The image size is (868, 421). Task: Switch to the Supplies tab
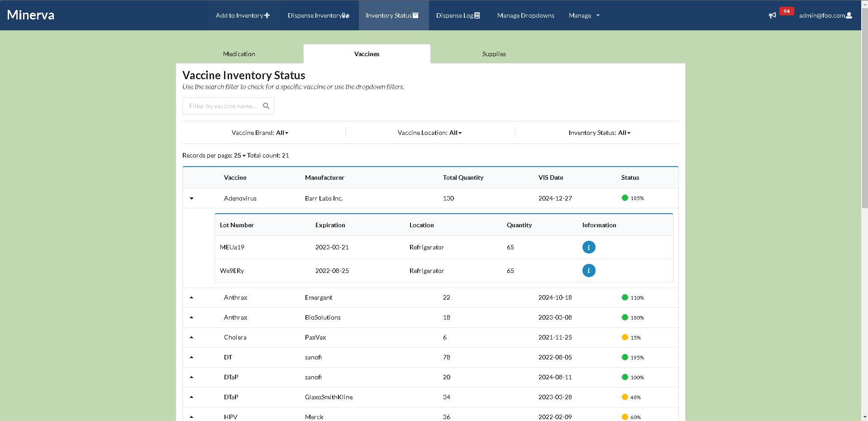(x=494, y=54)
